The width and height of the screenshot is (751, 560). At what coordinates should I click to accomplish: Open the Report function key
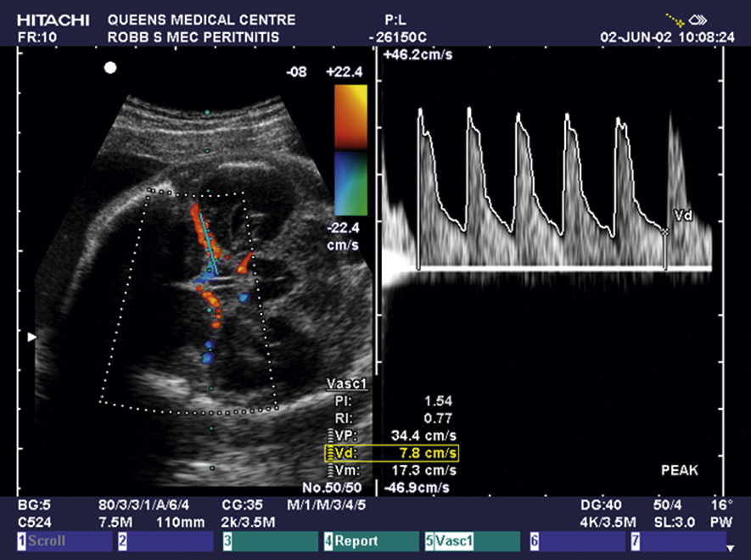coord(371,541)
